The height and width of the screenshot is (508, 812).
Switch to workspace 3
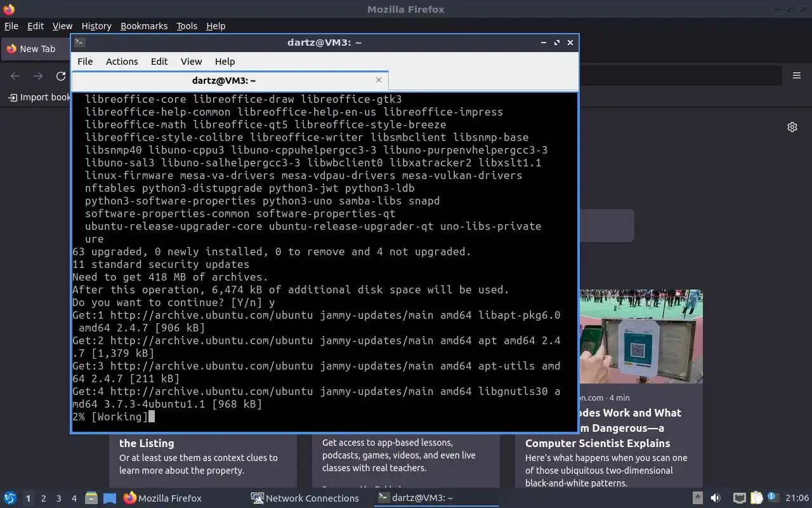pos(58,498)
